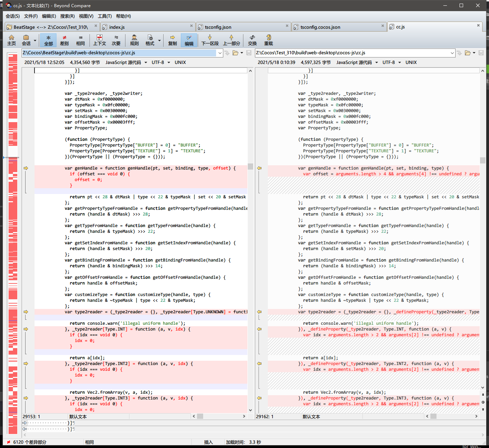Copy left type2reader UNKNOWN section right arrow

[26, 312]
